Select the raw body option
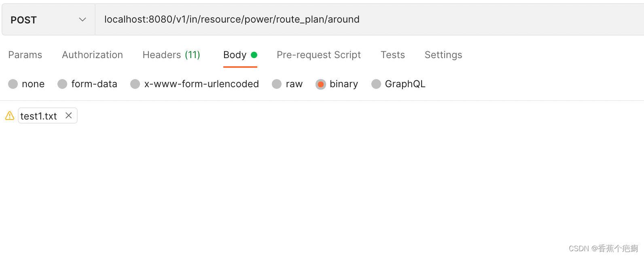 (277, 84)
